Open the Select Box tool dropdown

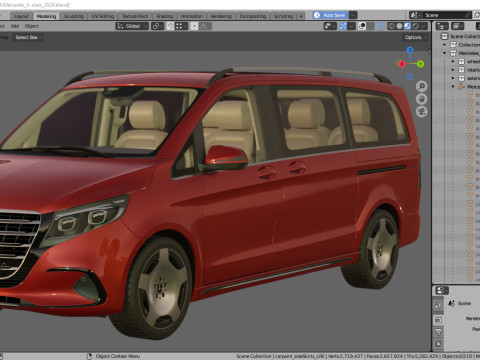coord(28,37)
